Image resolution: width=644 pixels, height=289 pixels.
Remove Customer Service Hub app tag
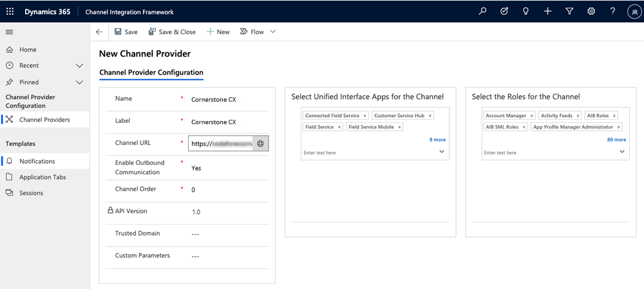[x=430, y=116]
